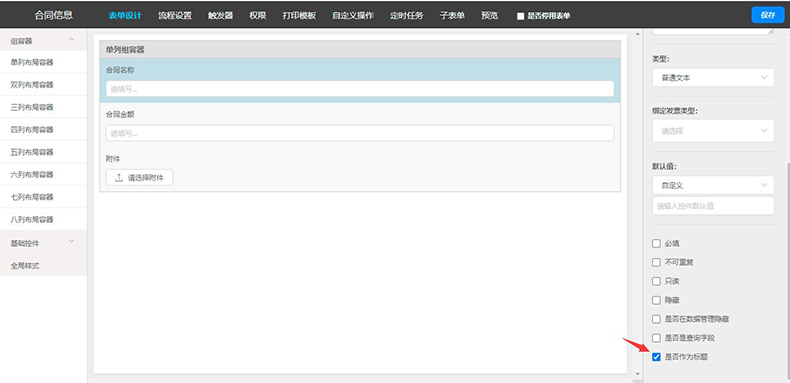Uncheck the 是否作为标题 checkbox
The height and width of the screenshot is (383, 790).
point(656,357)
